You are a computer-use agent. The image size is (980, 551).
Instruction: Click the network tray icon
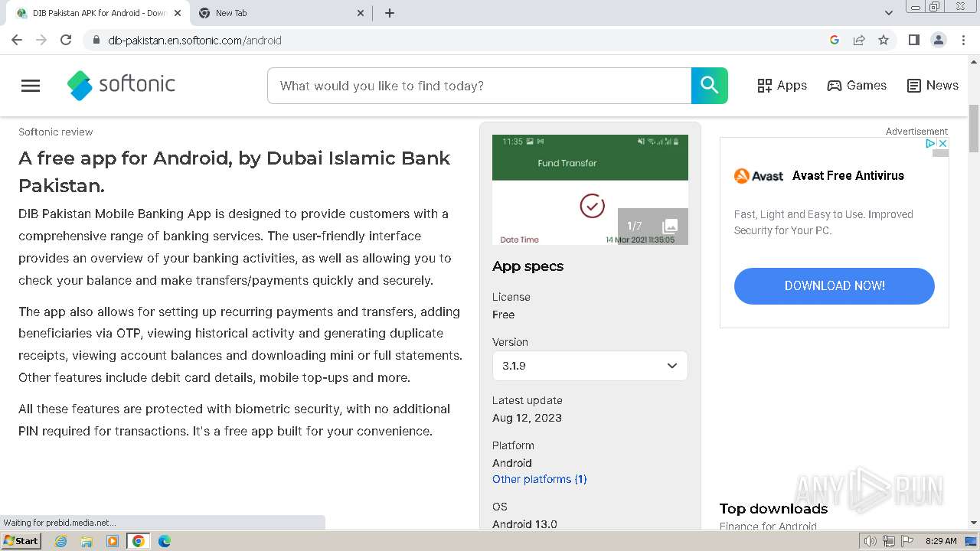coord(889,541)
